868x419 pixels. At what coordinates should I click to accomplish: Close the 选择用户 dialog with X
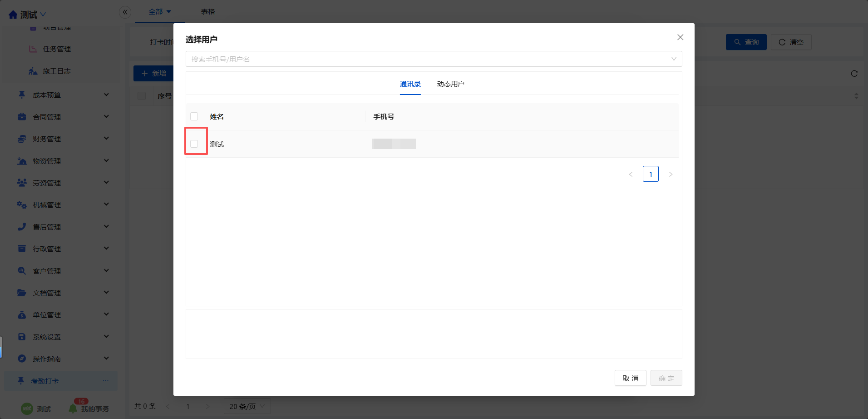pyautogui.click(x=680, y=37)
